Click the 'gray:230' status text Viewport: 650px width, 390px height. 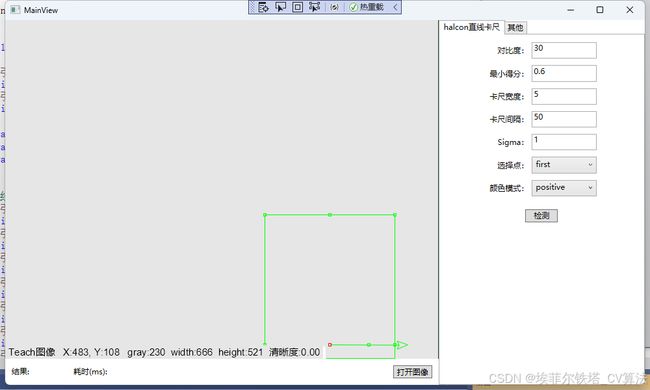[146, 352]
